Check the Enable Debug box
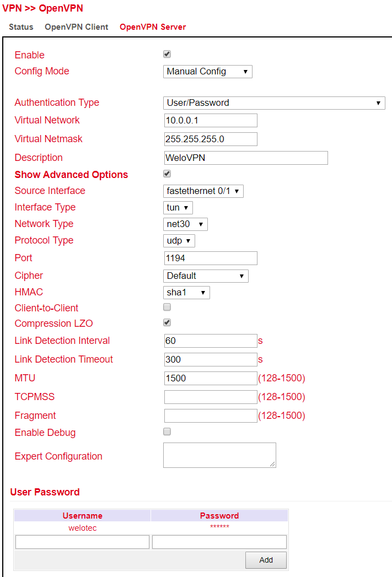 [167, 432]
